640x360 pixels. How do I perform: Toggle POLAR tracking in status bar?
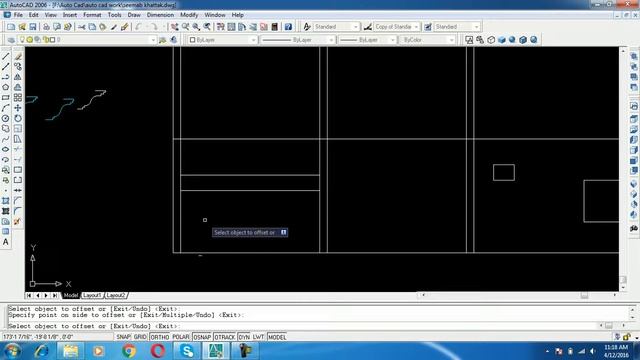pyautogui.click(x=181, y=337)
